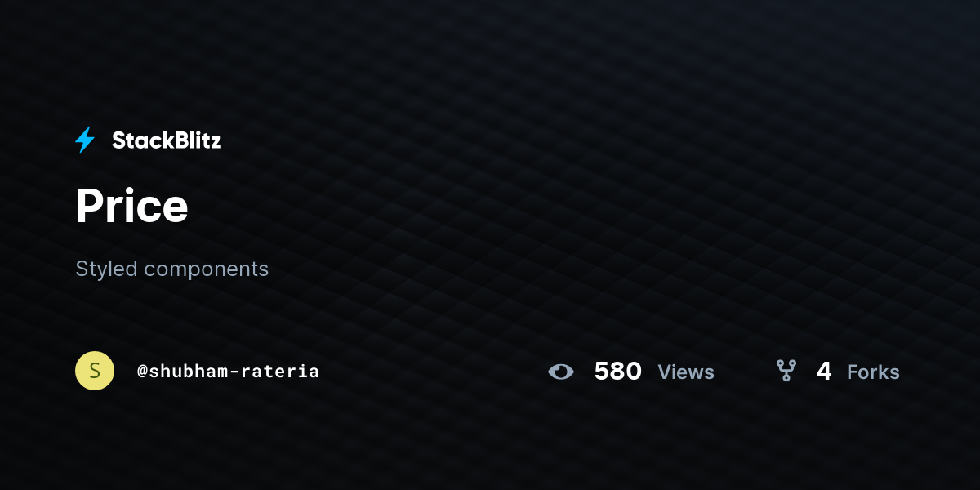980x490 pixels.
Task: Click the 4 fork count number
Action: click(824, 372)
